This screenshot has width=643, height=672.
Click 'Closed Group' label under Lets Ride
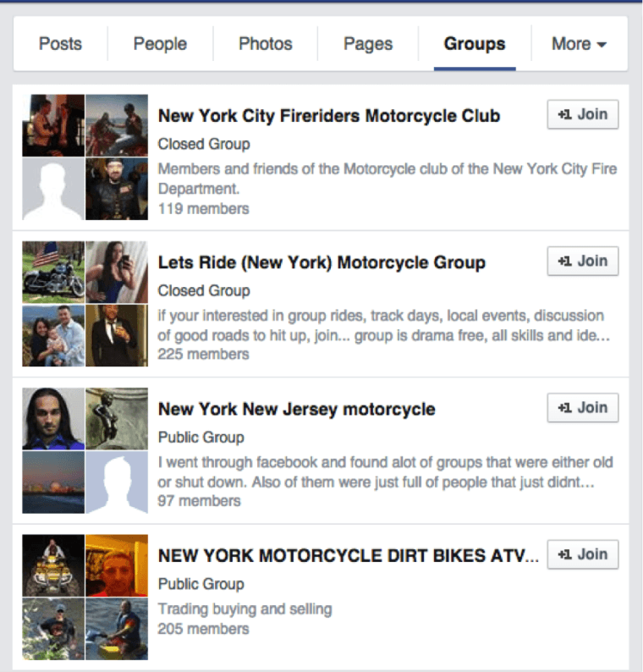204,290
